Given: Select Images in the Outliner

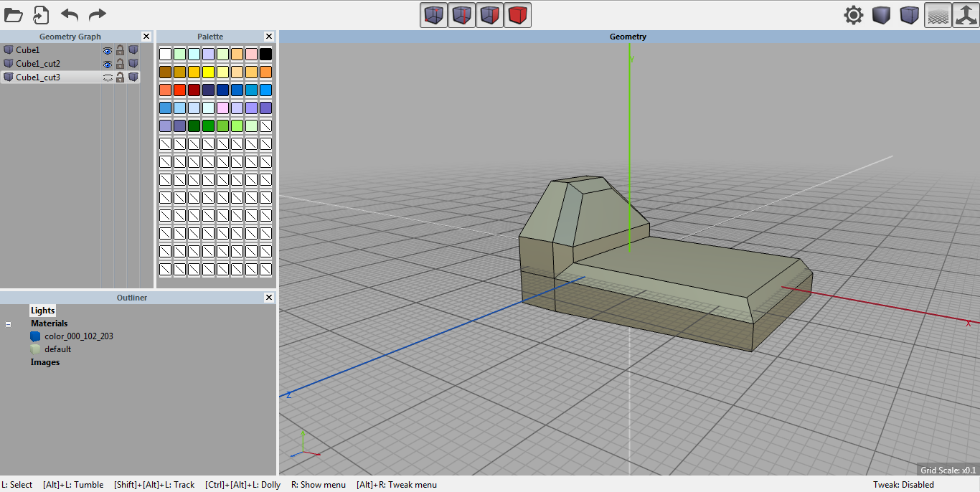Looking at the screenshot, I should point(45,362).
